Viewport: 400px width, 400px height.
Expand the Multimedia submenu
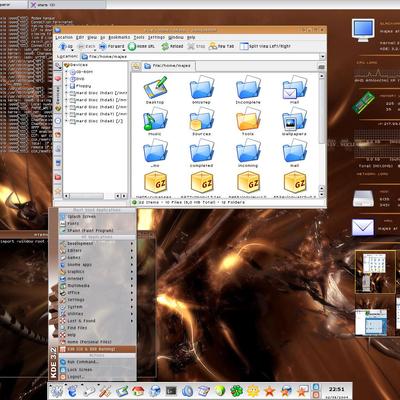[97, 286]
